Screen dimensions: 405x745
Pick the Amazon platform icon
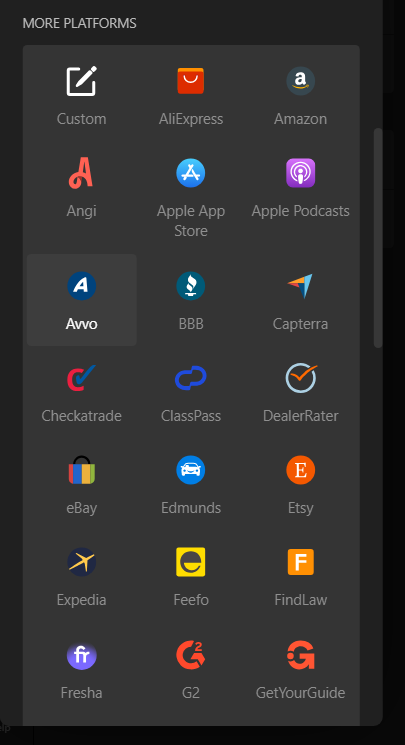click(x=300, y=81)
